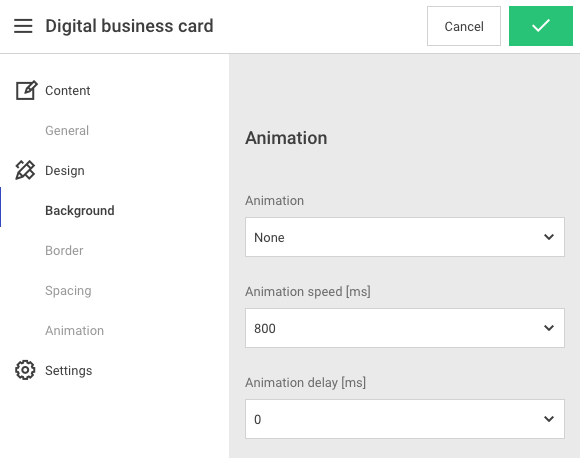Click the Settings gear icon
The height and width of the screenshot is (458, 580).
pos(25,370)
